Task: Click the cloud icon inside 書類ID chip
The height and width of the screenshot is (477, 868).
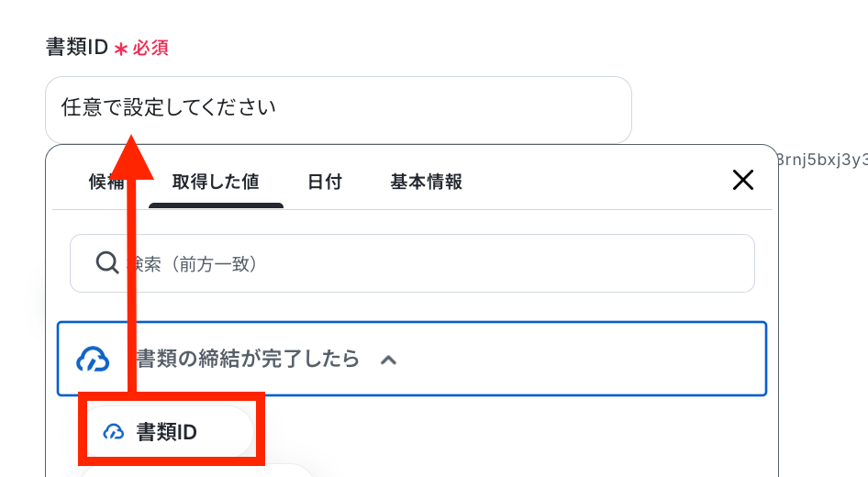Action: (114, 432)
